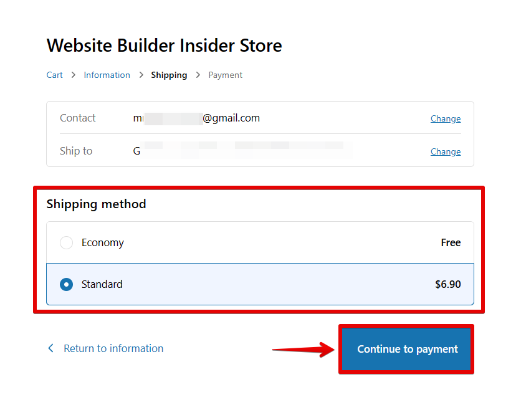The width and height of the screenshot is (516, 420).
Task: Click the Economy shipping label text
Action: click(x=103, y=243)
